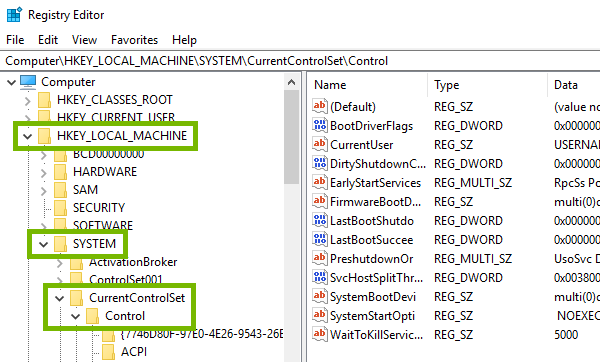The width and height of the screenshot is (600, 362).
Task: Click the BootDriverFlags DWORD icon
Action: (x=320, y=125)
